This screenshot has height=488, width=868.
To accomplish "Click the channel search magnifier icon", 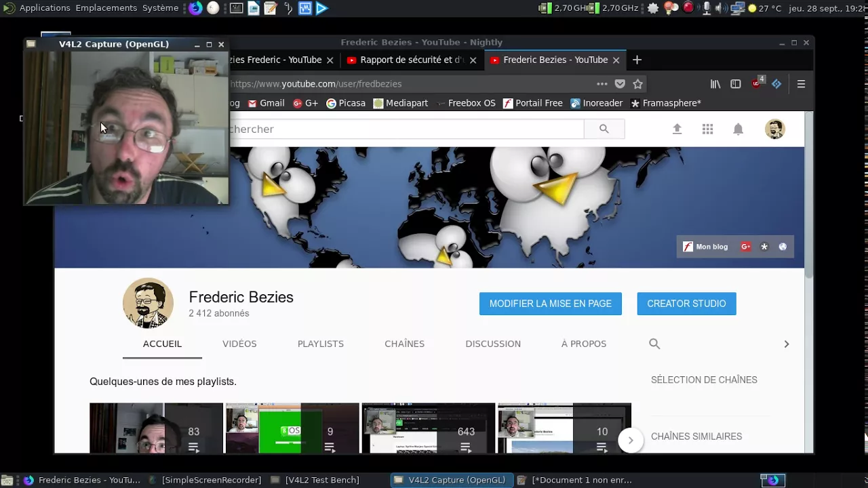I will (x=654, y=344).
